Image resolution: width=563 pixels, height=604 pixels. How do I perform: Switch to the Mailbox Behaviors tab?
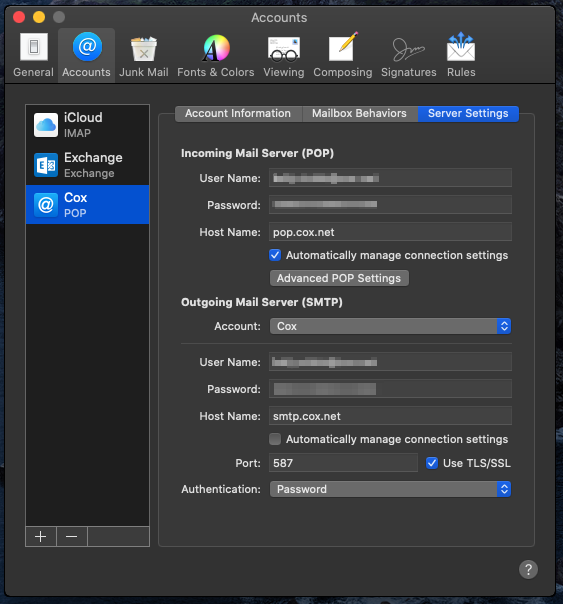(x=360, y=114)
